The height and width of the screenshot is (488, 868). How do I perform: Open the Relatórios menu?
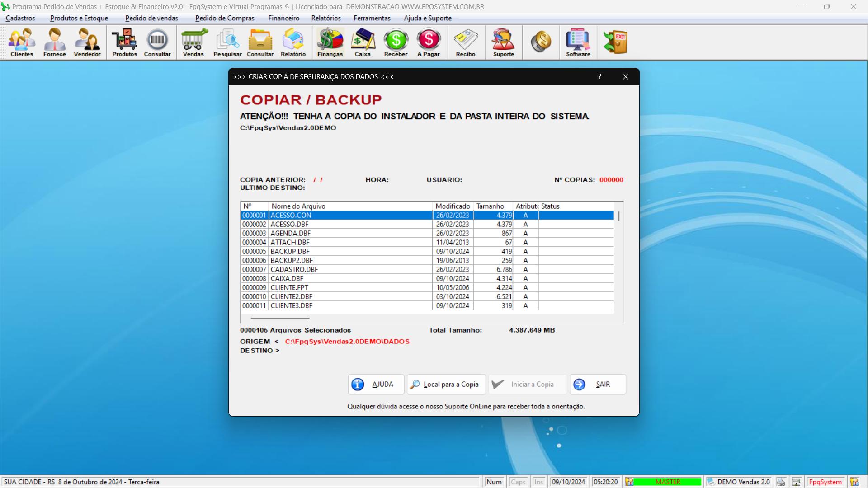[x=326, y=18]
